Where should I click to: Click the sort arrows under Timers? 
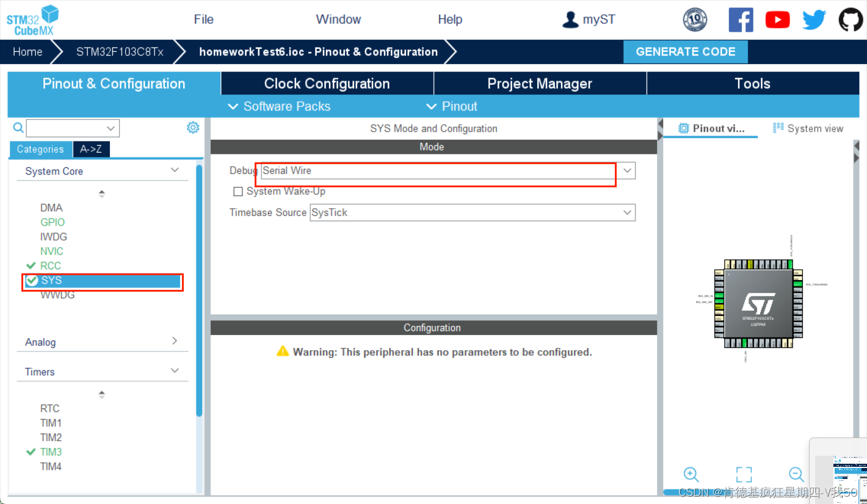click(x=102, y=394)
